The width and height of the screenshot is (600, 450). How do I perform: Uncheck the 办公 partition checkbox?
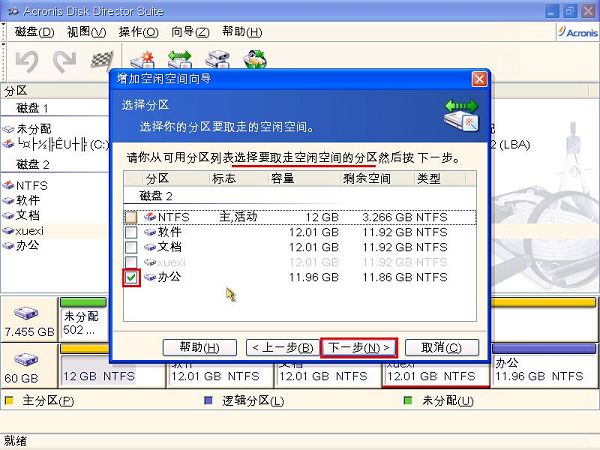[131, 277]
